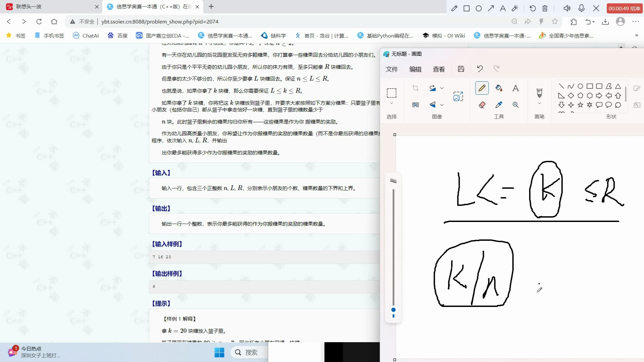
Task: Expand the flip options dropdown in Paint
Action: 442,105
